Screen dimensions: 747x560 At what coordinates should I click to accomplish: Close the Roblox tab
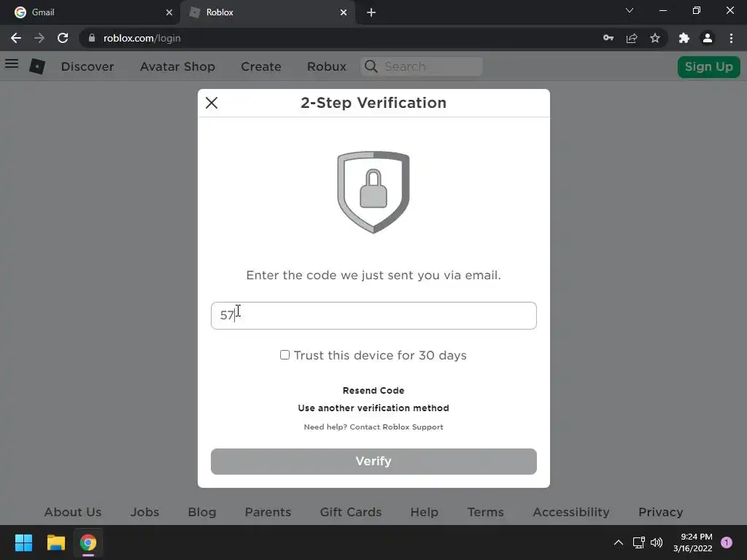344,12
